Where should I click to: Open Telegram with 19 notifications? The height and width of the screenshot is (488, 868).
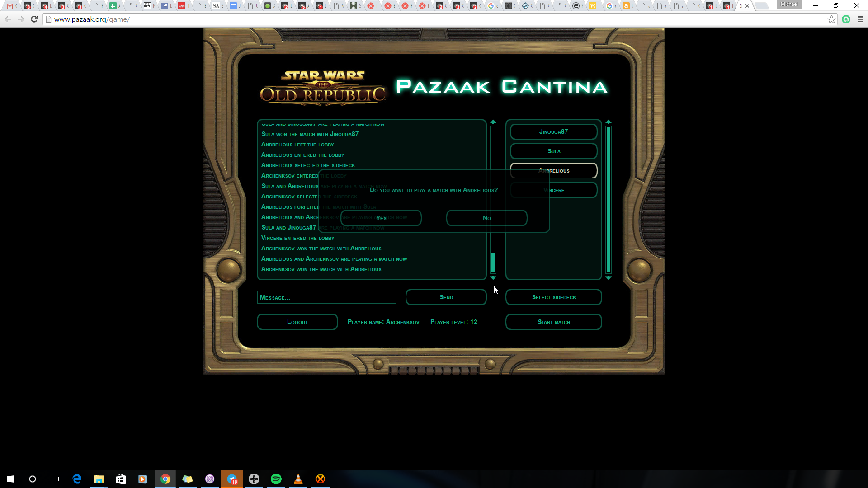(x=232, y=479)
